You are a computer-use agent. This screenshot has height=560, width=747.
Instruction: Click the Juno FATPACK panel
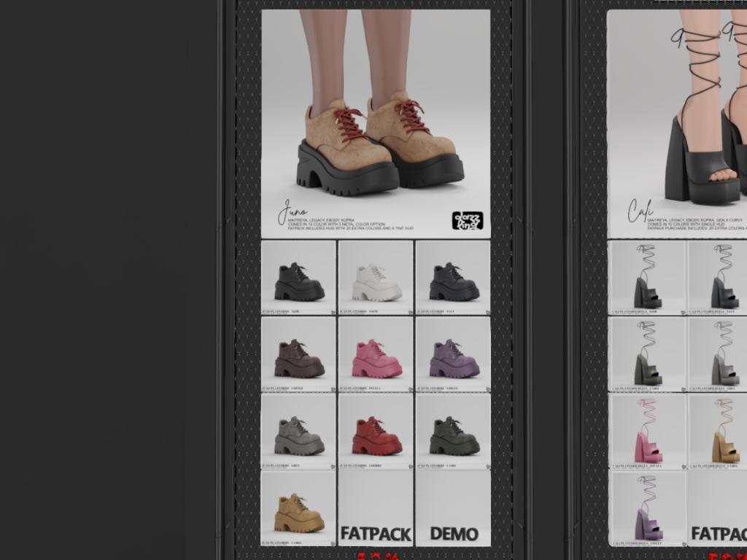coord(376,510)
